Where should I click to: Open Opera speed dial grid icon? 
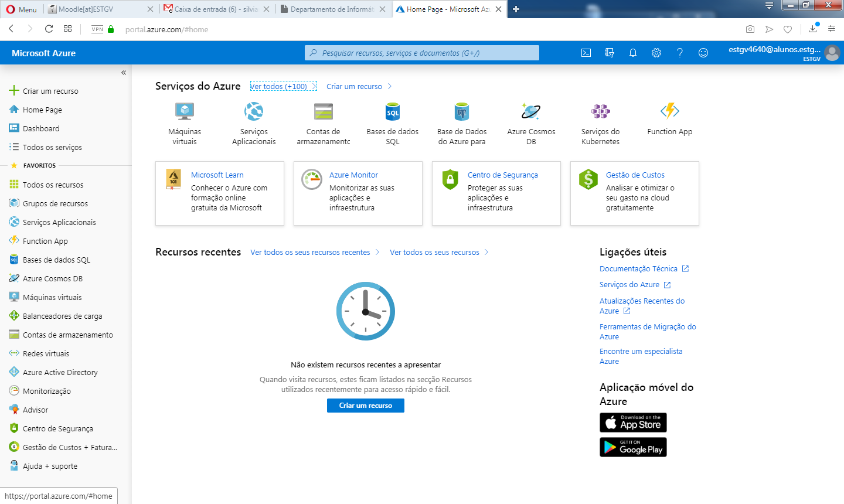(68, 29)
